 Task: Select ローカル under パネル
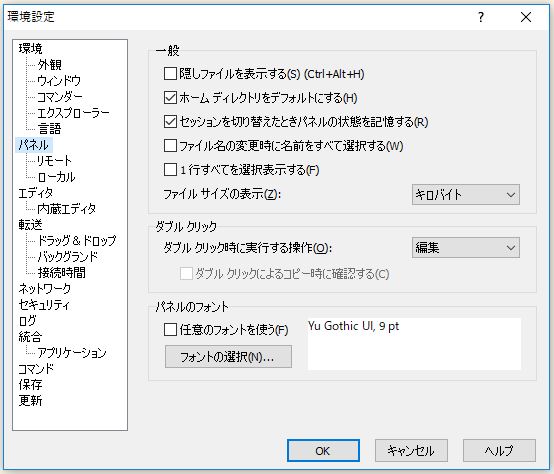tap(56, 177)
